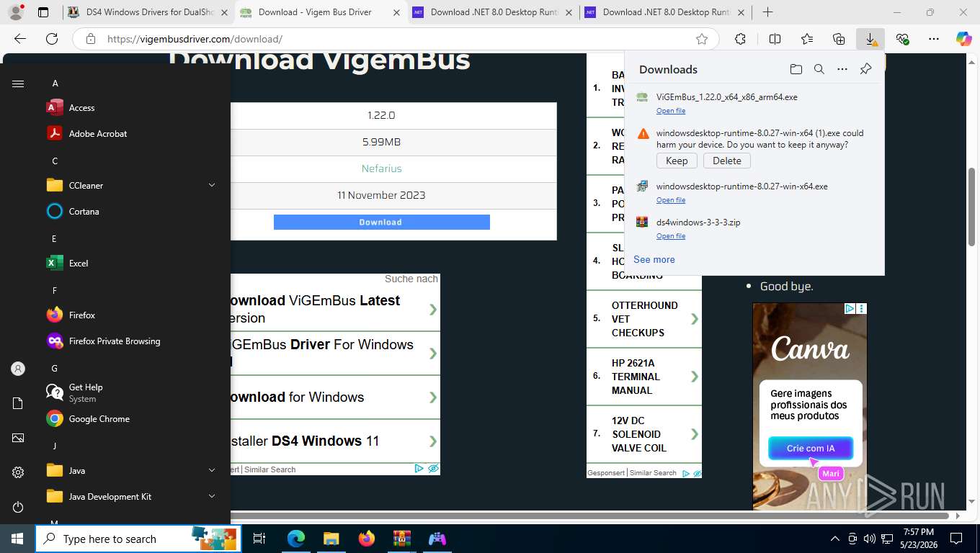980x553 pixels.
Task: Open Documents from Start sidebar
Action: pyautogui.click(x=18, y=403)
